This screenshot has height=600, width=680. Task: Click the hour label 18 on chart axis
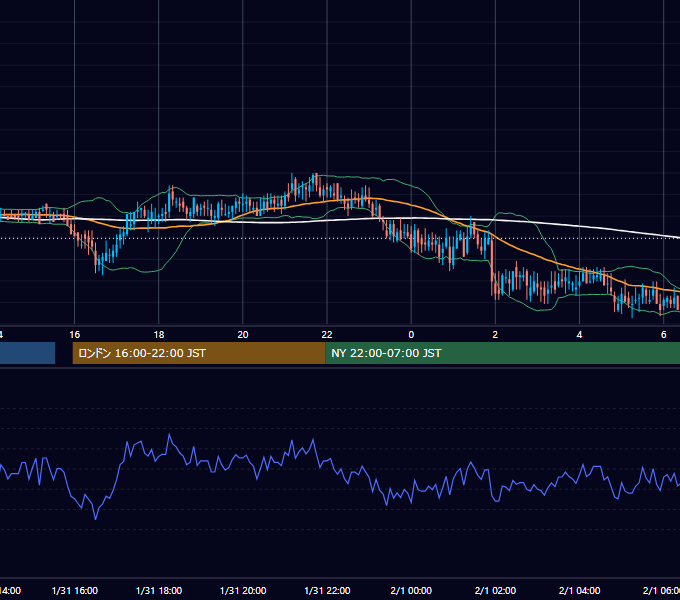pyautogui.click(x=159, y=335)
